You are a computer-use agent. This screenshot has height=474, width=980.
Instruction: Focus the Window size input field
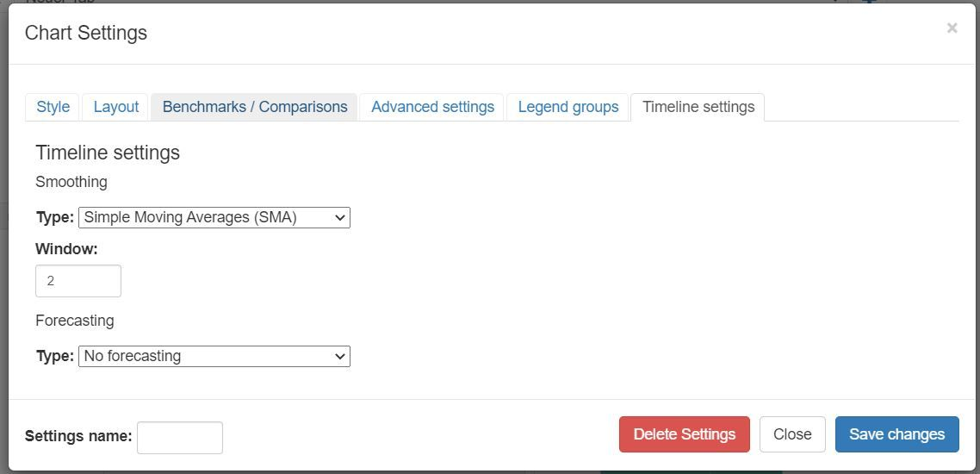[x=78, y=281]
